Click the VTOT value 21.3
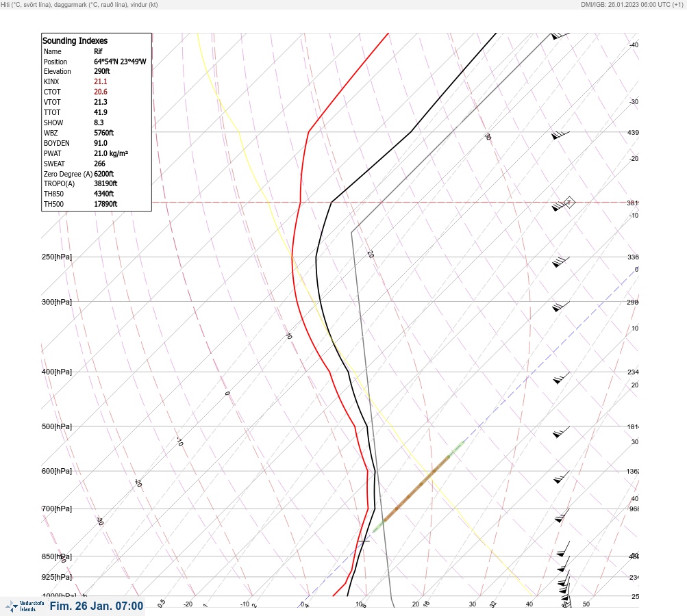Viewport: 687px width, 616px height. pyautogui.click(x=100, y=102)
